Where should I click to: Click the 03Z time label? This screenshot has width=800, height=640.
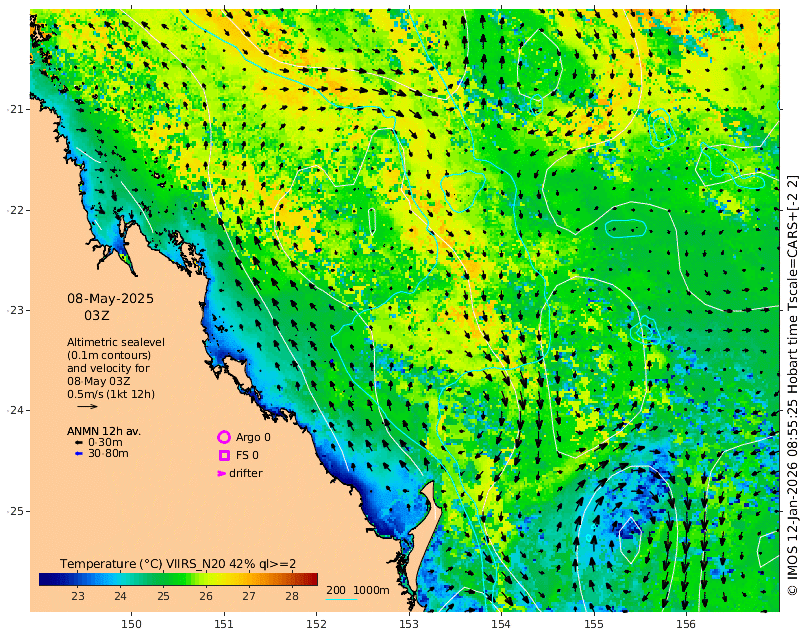pos(97,315)
